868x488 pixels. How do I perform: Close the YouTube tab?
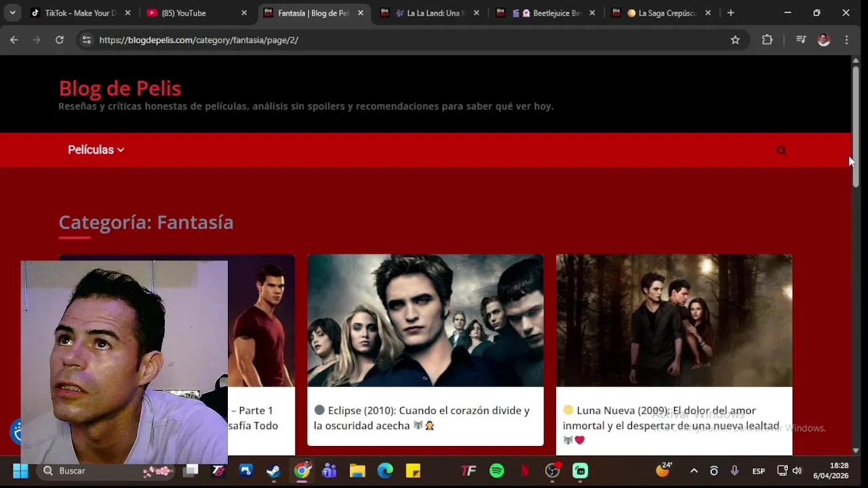click(244, 13)
